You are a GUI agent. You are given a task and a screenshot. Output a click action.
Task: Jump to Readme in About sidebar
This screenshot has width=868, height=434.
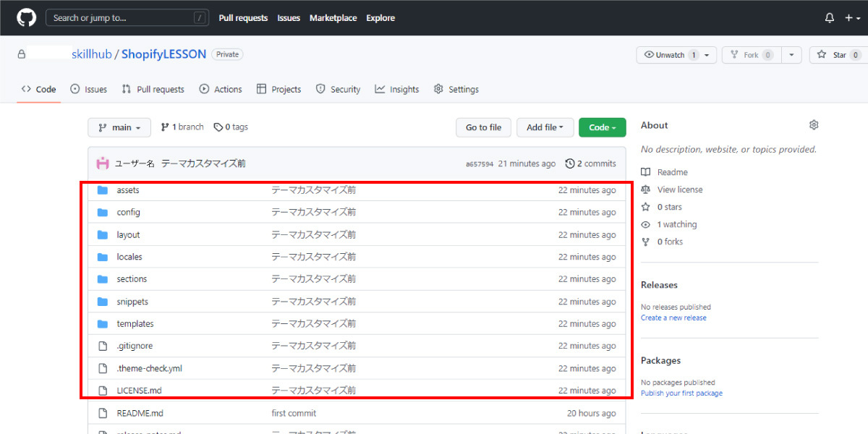[665, 172]
